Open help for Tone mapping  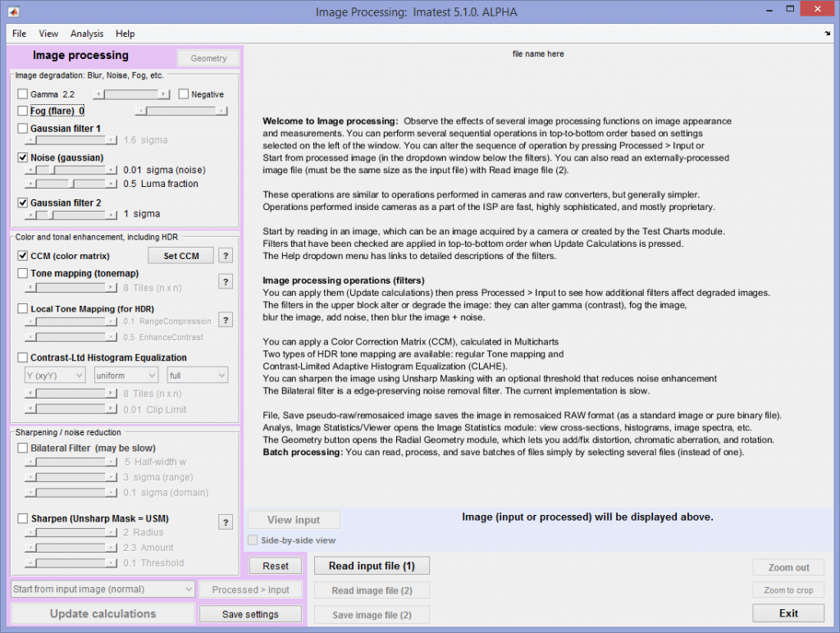[226, 281]
